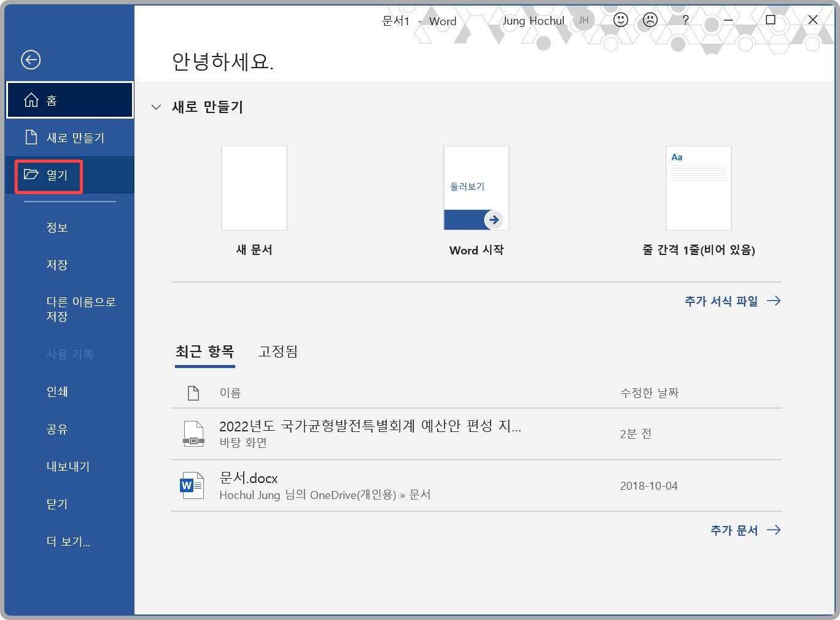
Task: Click 더 보기... in the sidebar
Action: (68, 541)
